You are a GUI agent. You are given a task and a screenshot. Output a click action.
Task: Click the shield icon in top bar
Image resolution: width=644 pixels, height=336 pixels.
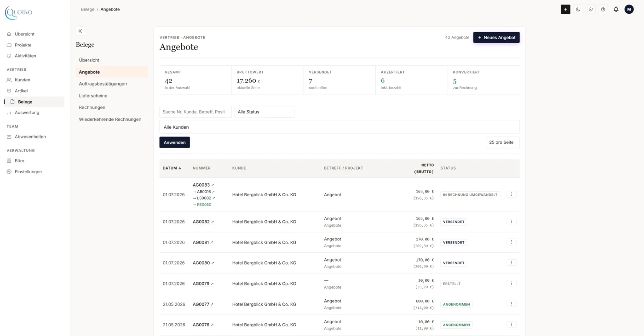591,9
